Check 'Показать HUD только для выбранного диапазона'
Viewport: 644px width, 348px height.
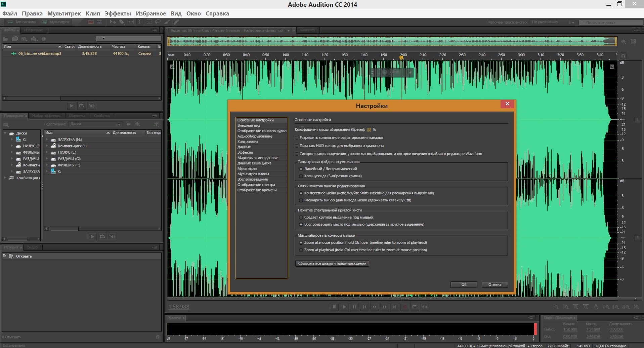point(297,146)
